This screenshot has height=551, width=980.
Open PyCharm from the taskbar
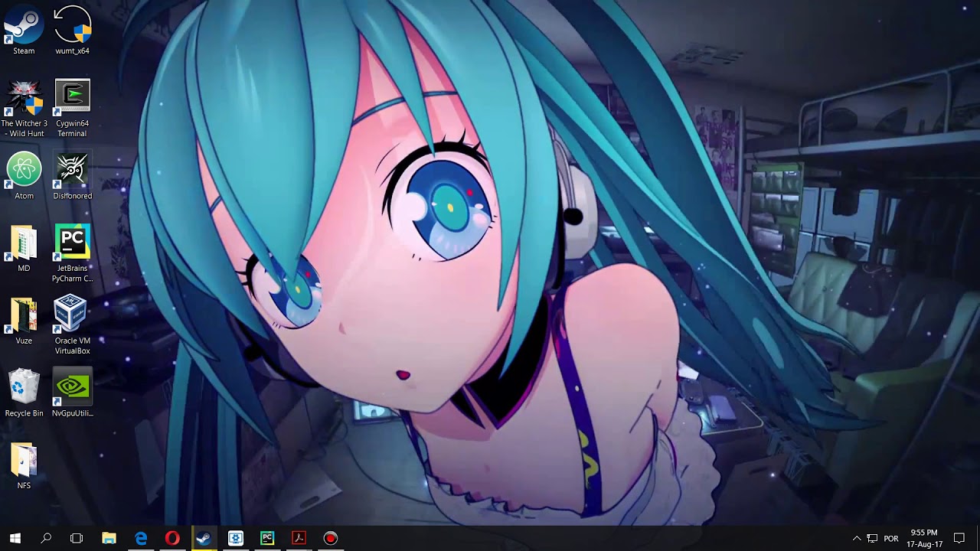click(267, 538)
